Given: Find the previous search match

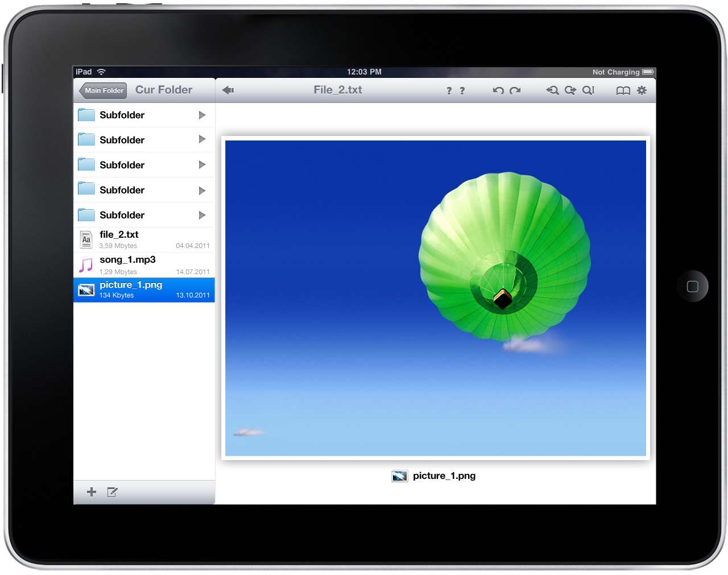Looking at the screenshot, I should pyautogui.click(x=552, y=90).
